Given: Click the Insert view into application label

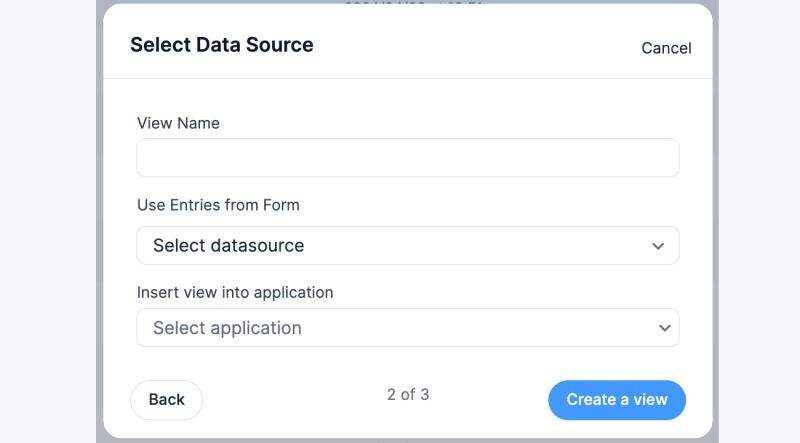Looking at the screenshot, I should point(235,293).
